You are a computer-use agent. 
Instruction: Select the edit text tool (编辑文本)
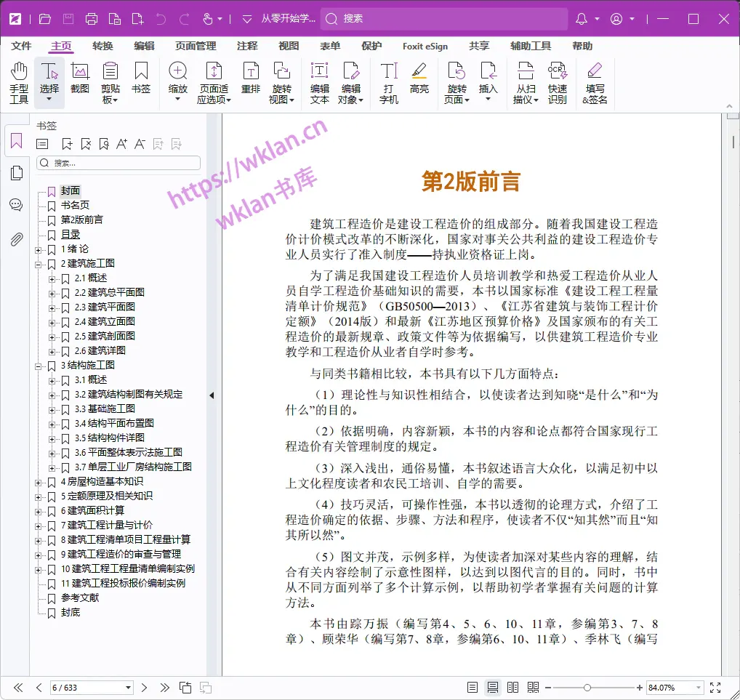point(321,80)
